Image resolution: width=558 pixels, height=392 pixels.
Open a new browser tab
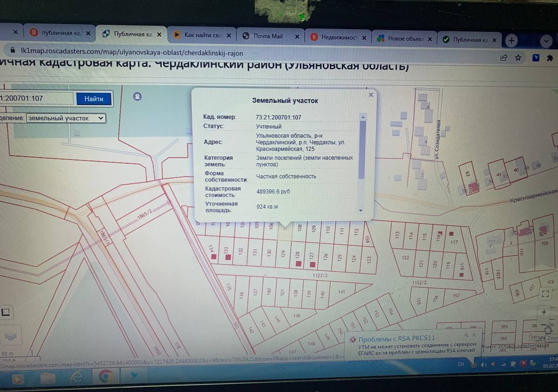(511, 41)
